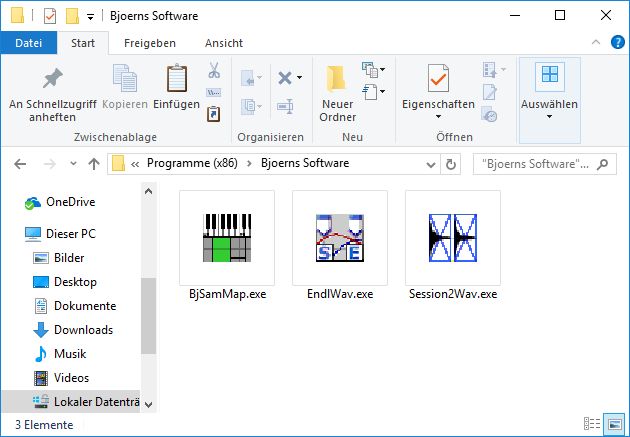Screen dimensions: 630x437
Task: Click the paste shortcut icon
Action: pos(214,114)
